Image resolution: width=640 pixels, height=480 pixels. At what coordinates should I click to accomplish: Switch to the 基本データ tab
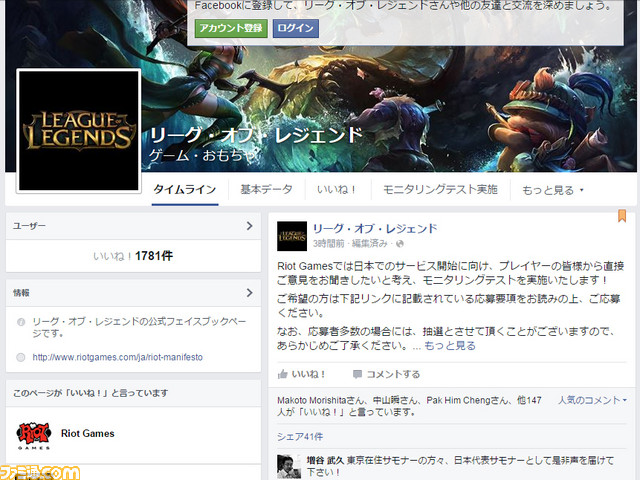click(x=267, y=189)
